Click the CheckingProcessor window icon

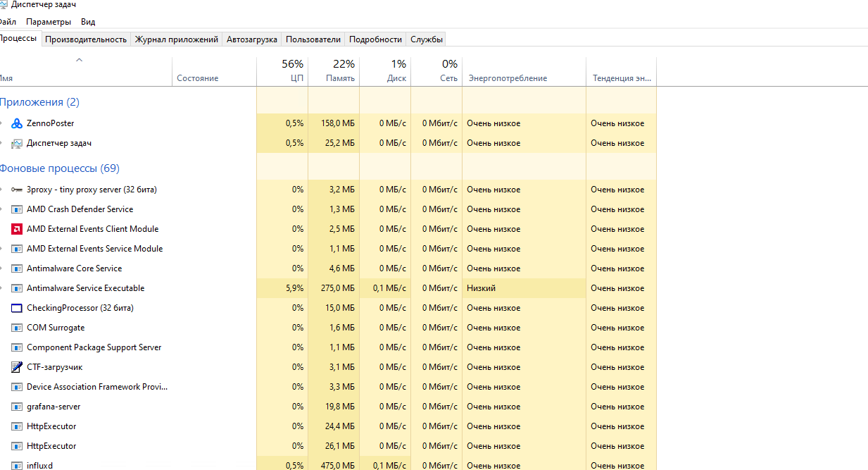pos(17,308)
